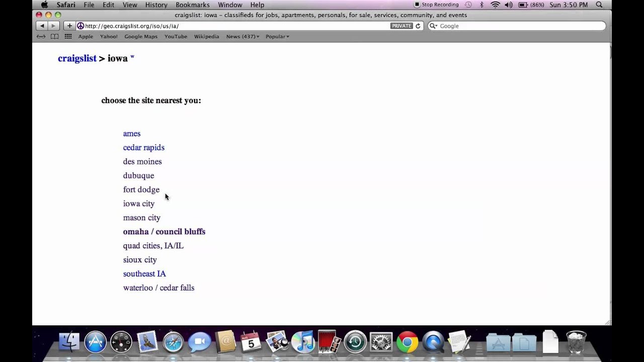Select the quad cities, IA/IL link
The height and width of the screenshot is (362, 644).
click(153, 246)
